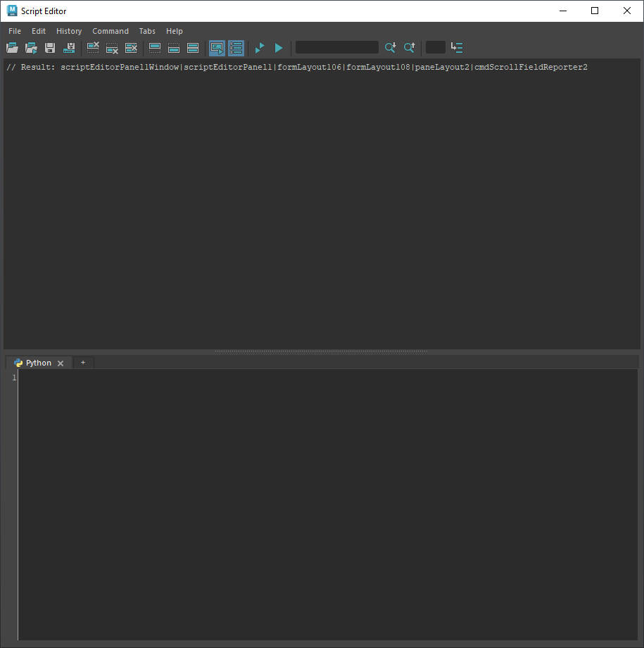Toggle Echo All Commands button
Image resolution: width=644 pixels, height=648 pixels.
pos(217,48)
